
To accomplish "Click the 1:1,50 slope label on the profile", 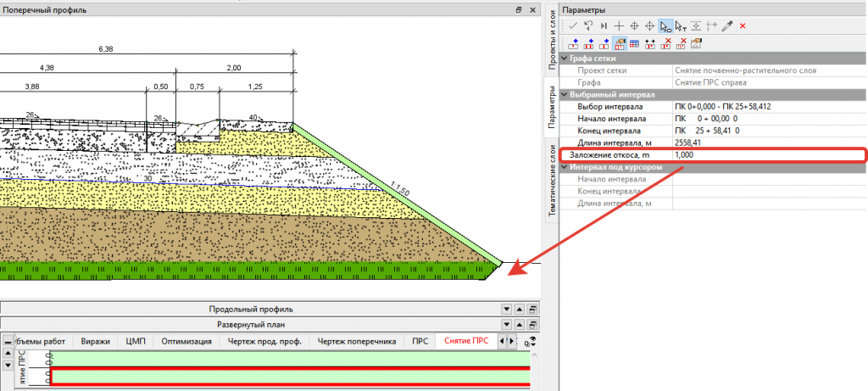I will (x=398, y=187).
